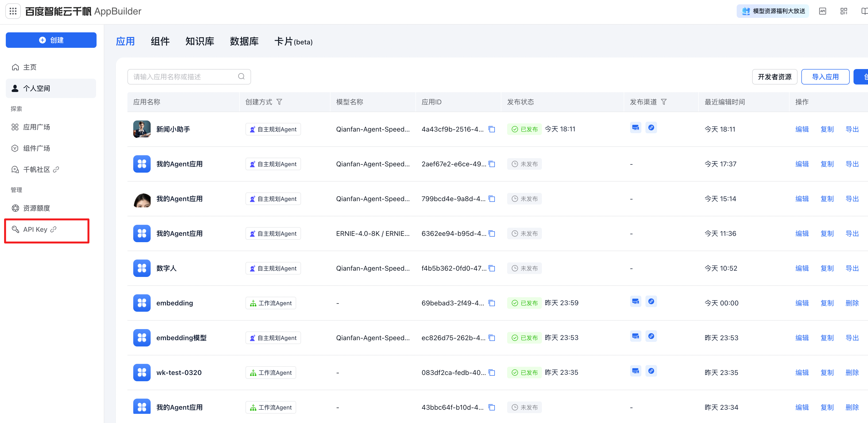The height and width of the screenshot is (423, 868).
Task: Click the search magnifier icon
Action: 241,77
